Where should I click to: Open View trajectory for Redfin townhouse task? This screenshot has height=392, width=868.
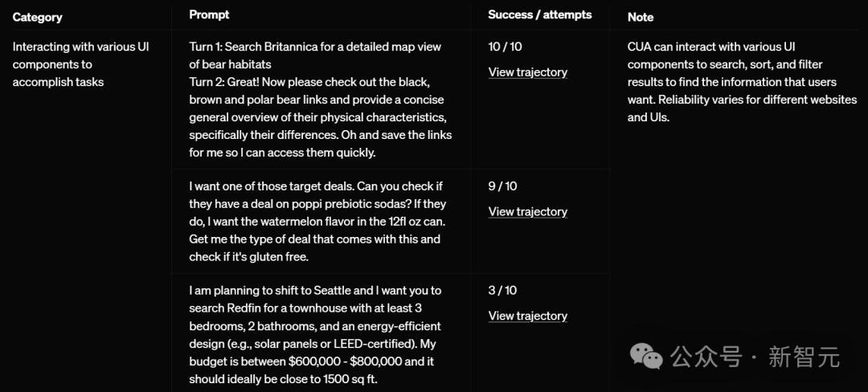click(x=527, y=316)
